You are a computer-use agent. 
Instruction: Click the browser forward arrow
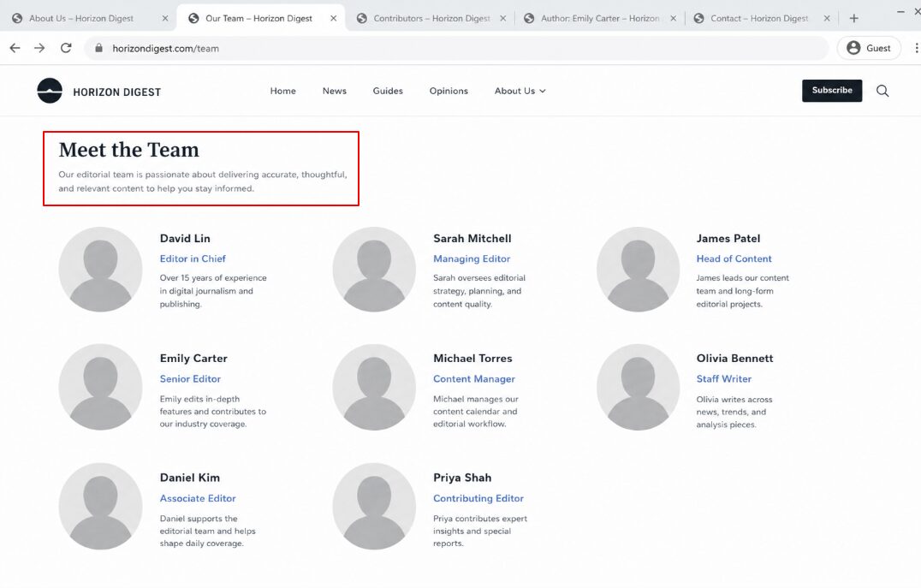coord(39,48)
